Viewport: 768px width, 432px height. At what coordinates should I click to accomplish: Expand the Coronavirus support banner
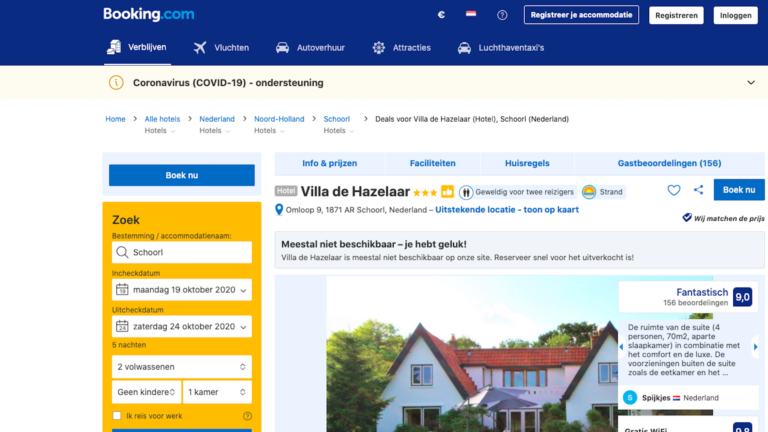[x=750, y=82]
